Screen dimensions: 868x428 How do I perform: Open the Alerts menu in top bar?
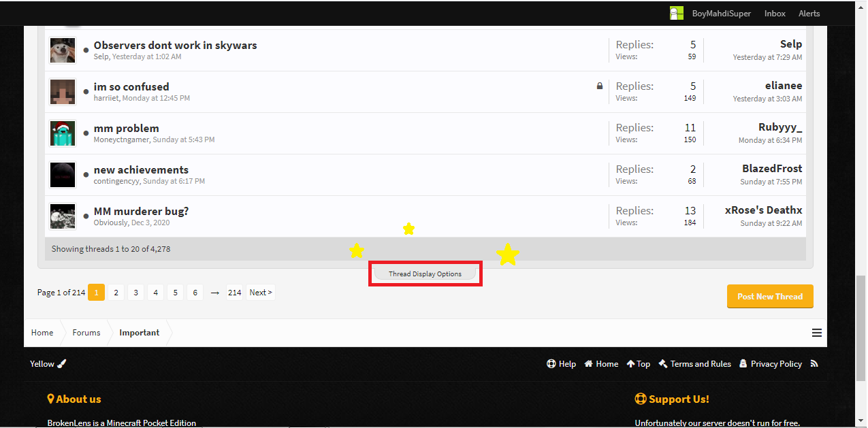tap(809, 13)
